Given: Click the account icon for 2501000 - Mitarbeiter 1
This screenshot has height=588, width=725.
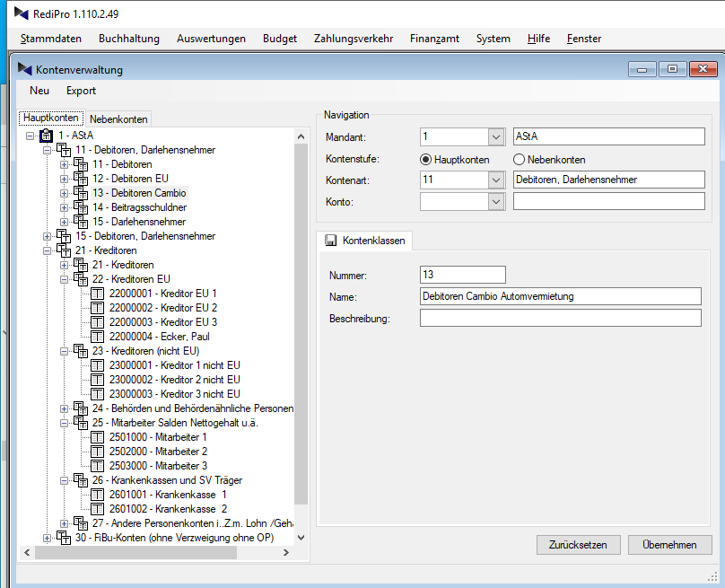Looking at the screenshot, I should 98,437.
